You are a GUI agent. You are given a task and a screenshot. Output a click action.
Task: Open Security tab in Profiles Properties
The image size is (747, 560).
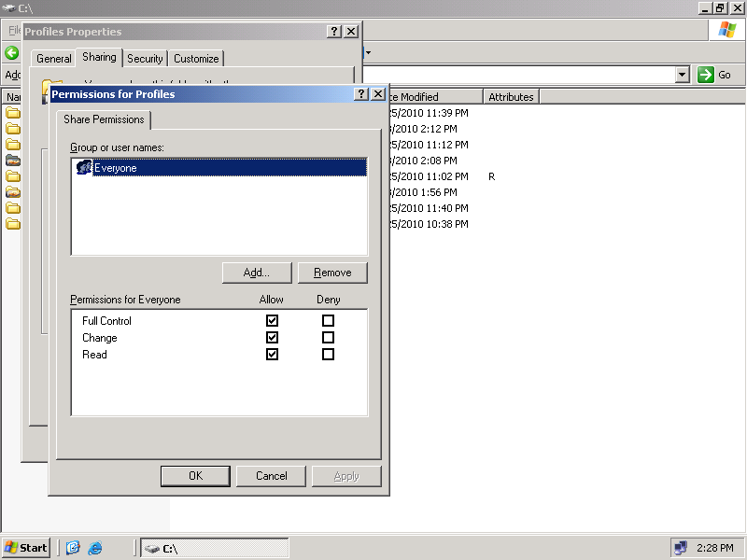click(145, 59)
